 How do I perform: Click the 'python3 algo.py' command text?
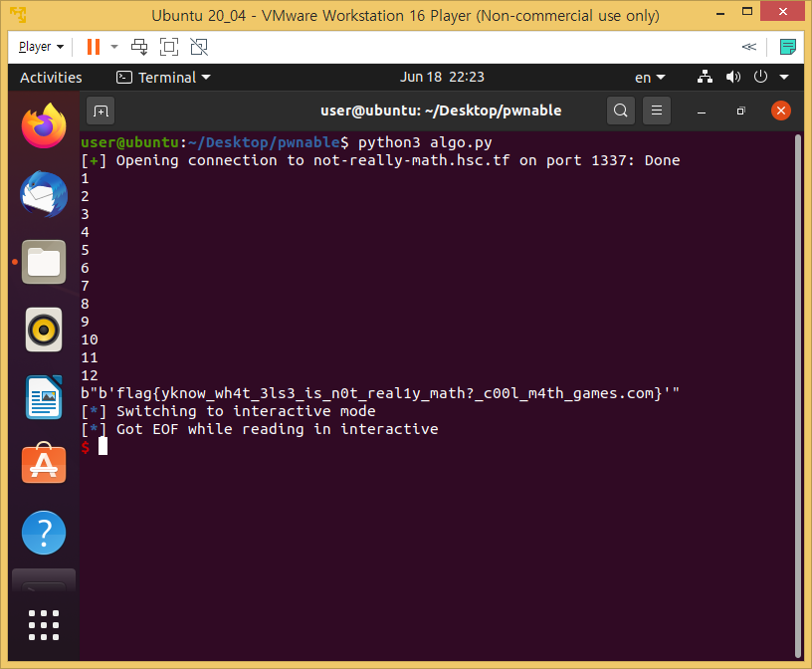click(425, 143)
